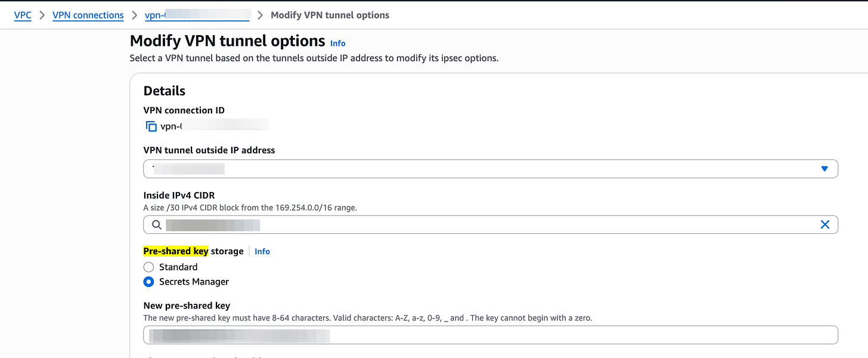Viewport: 868px width, 358px height.
Task: Click the breadcrumb chevron after VPC
Action: click(x=42, y=15)
